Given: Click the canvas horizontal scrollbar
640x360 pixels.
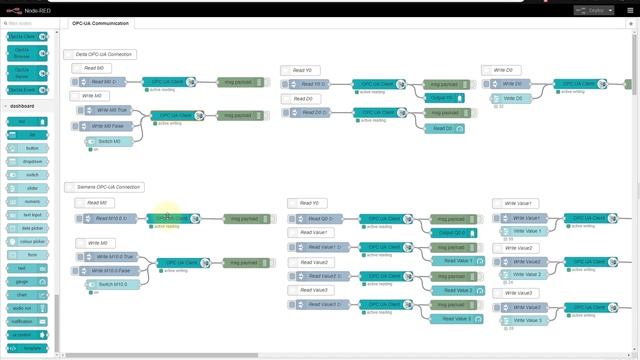Looking at the screenshot, I should 162,355.
